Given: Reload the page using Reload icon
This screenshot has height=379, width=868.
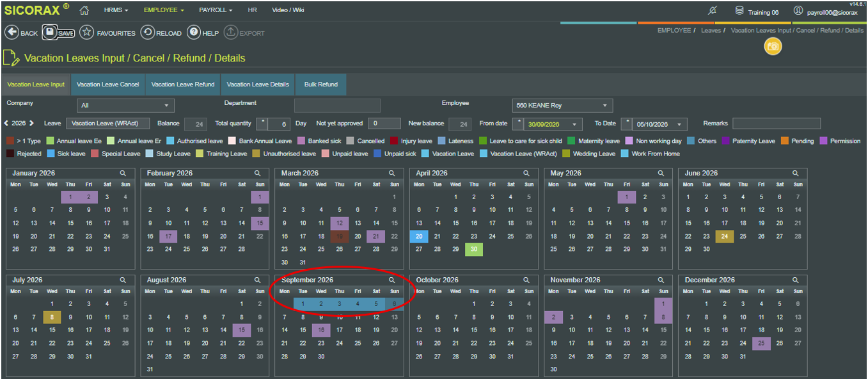Looking at the screenshot, I should [x=147, y=32].
